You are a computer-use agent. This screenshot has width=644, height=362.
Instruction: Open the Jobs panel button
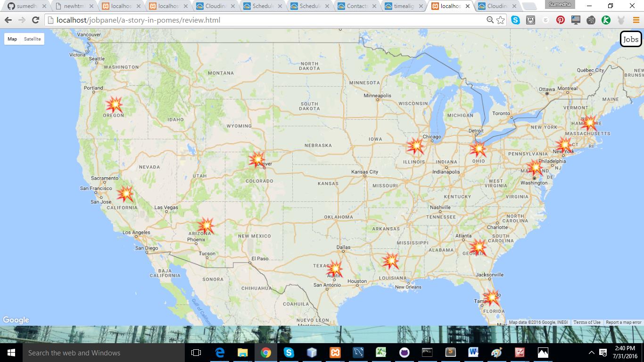[x=631, y=39]
